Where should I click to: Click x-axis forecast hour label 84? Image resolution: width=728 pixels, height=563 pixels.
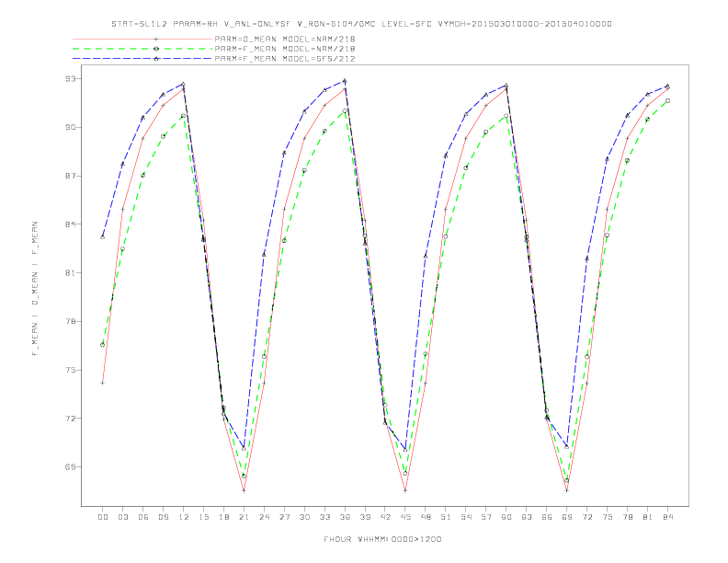point(668,517)
